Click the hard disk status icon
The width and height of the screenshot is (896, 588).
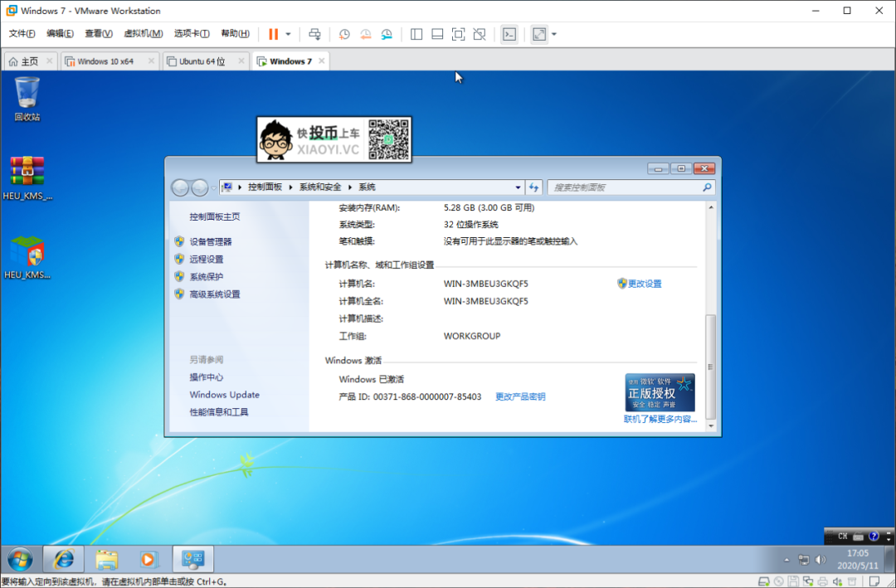click(x=764, y=581)
